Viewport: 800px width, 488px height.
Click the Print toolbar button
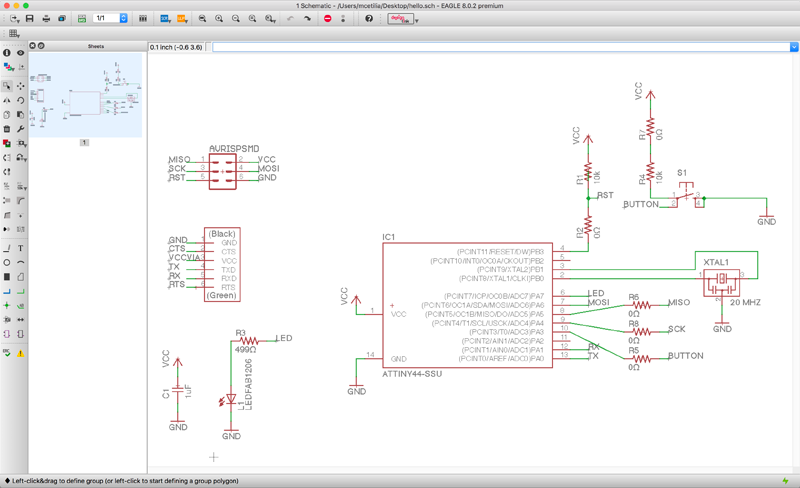pyautogui.click(x=45, y=19)
